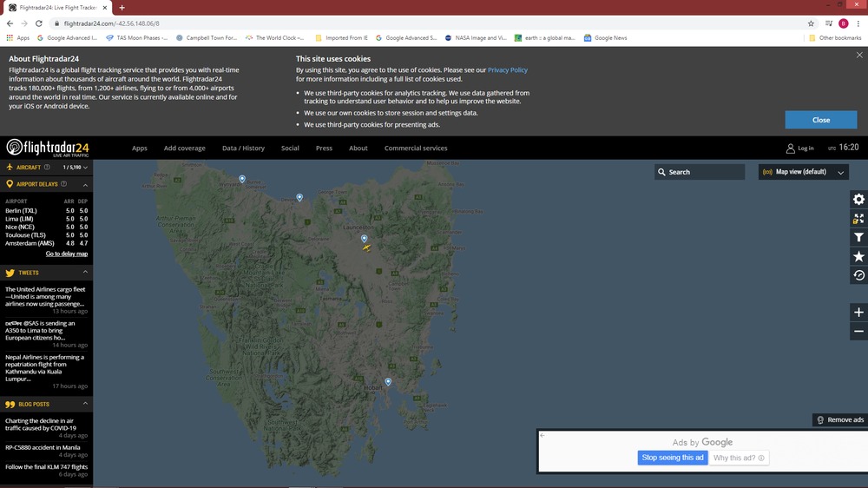Open map settings gear icon
The width and height of the screenshot is (868, 488).
click(x=858, y=200)
